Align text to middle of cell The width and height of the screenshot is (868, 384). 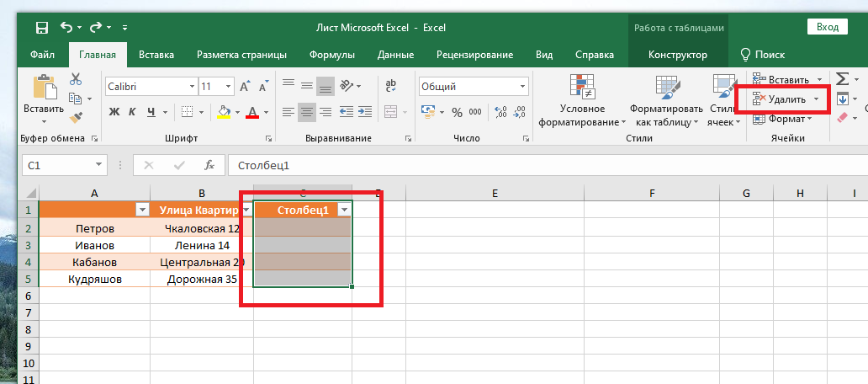tap(307, 85)
